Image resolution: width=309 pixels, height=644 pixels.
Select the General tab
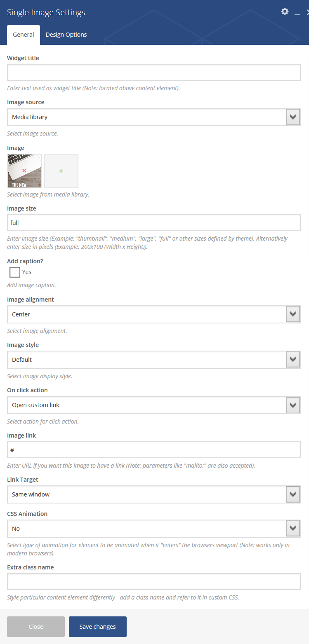[24, 35]
